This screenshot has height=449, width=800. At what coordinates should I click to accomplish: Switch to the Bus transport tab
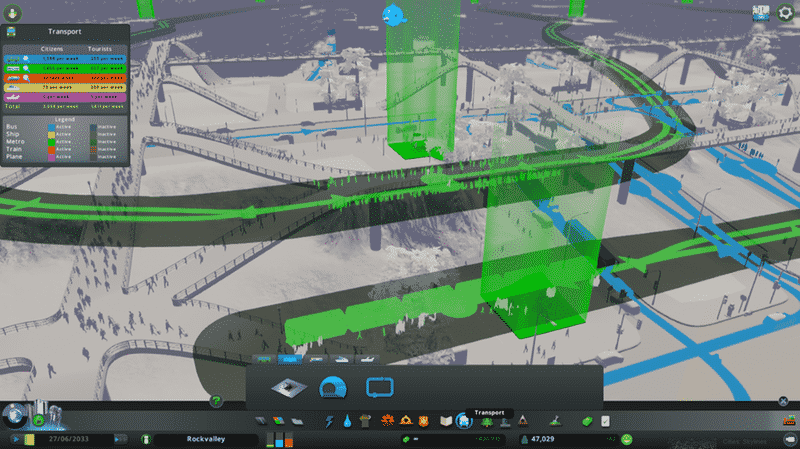pyautogui.click(x=265, y=358)
